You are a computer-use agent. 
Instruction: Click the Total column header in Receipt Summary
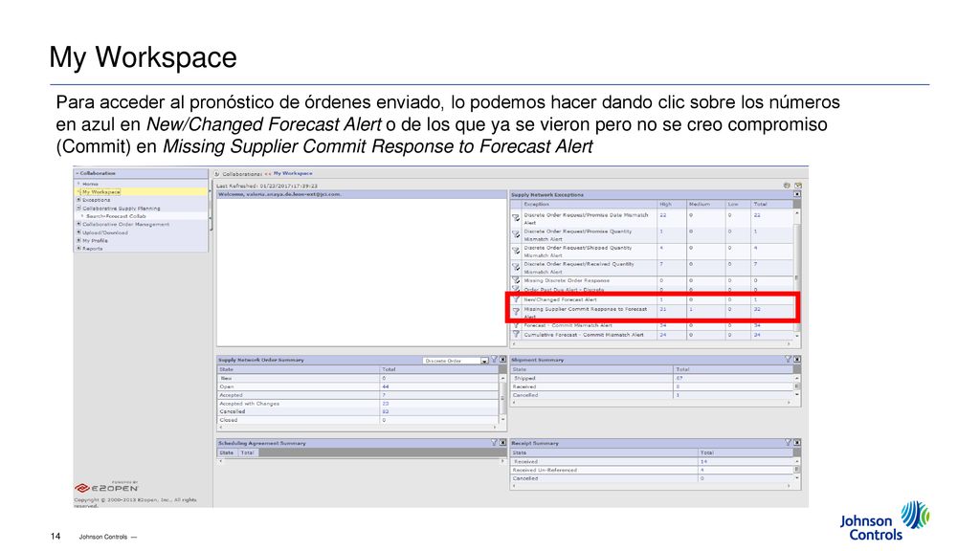[x=746, y=452]
